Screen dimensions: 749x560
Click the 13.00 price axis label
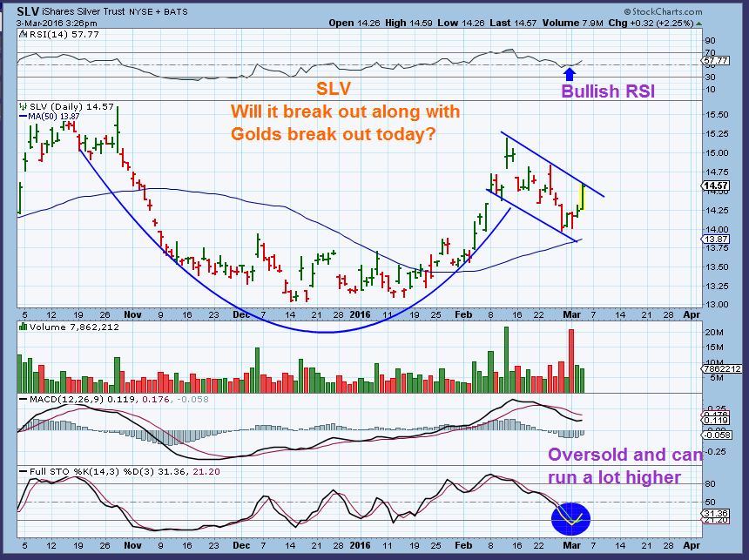pos(717,304)
